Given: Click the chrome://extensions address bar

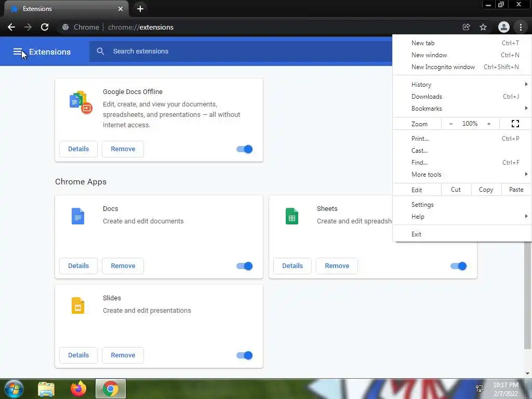Looking at the screenshot, I should (258, 27).
